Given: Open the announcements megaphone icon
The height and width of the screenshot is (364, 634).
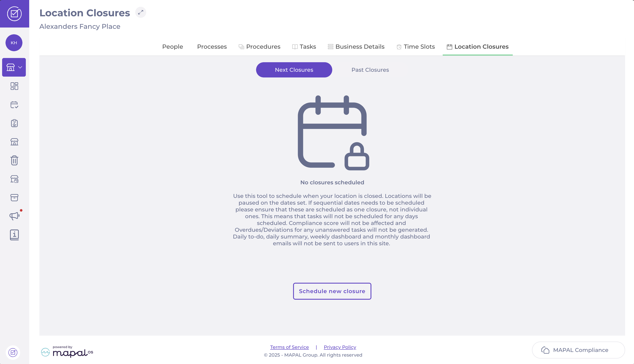Looking at the screenshot, I should point(14,216).
